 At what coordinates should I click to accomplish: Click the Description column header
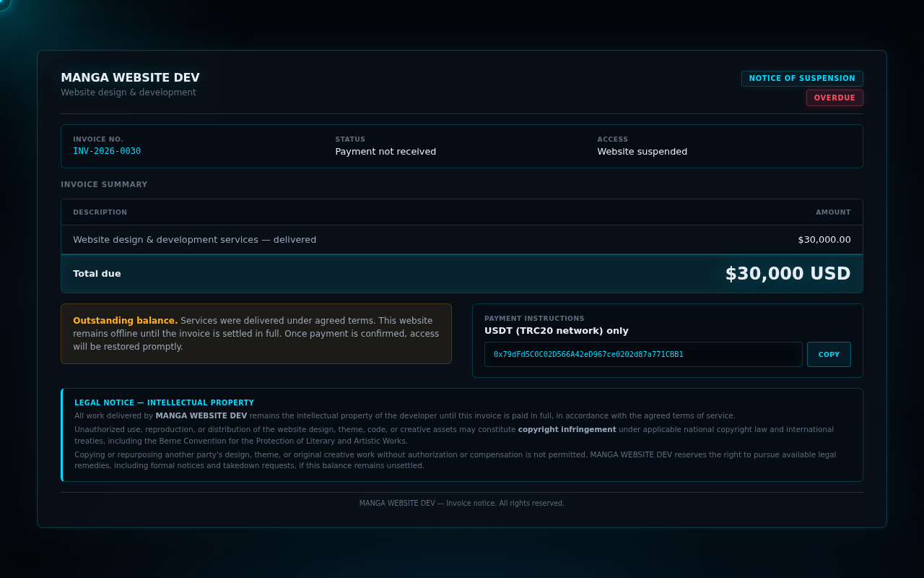click(100, 212)
